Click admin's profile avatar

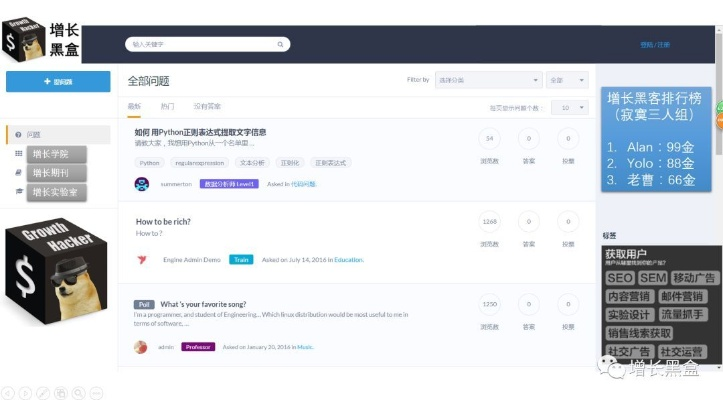pos(140,347)
